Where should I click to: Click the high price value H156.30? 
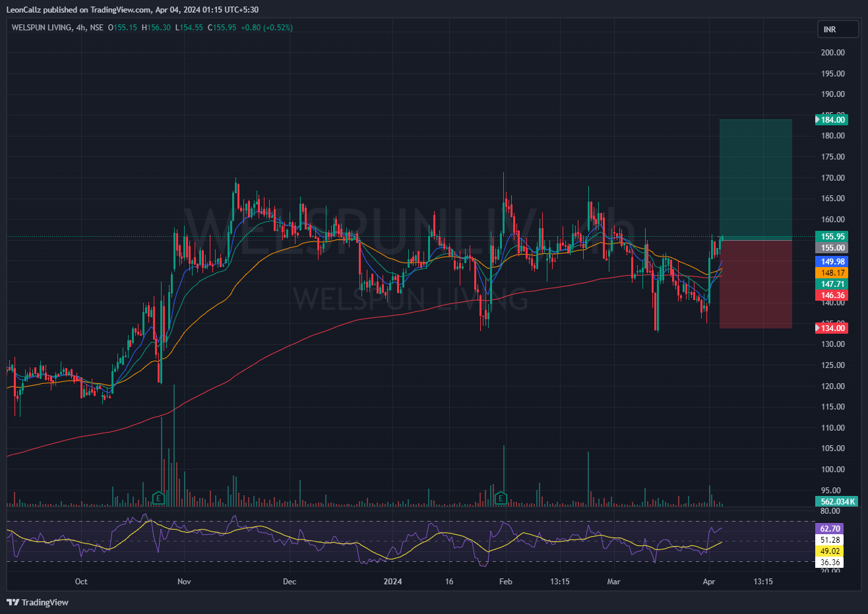coord(156,28)
